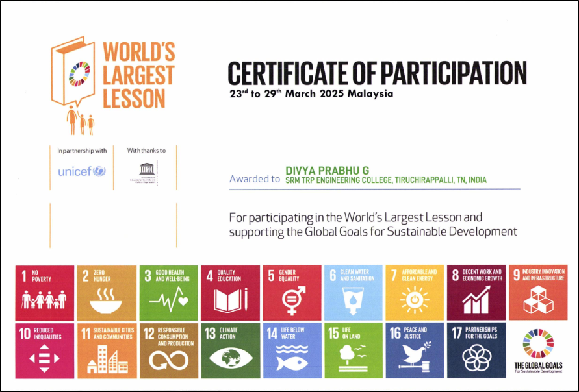Image resolution: width=579 pixels, height=392 pixels.
Task: Select the Quality Education goal 4 tile
Action: click(x=230, y=293)
